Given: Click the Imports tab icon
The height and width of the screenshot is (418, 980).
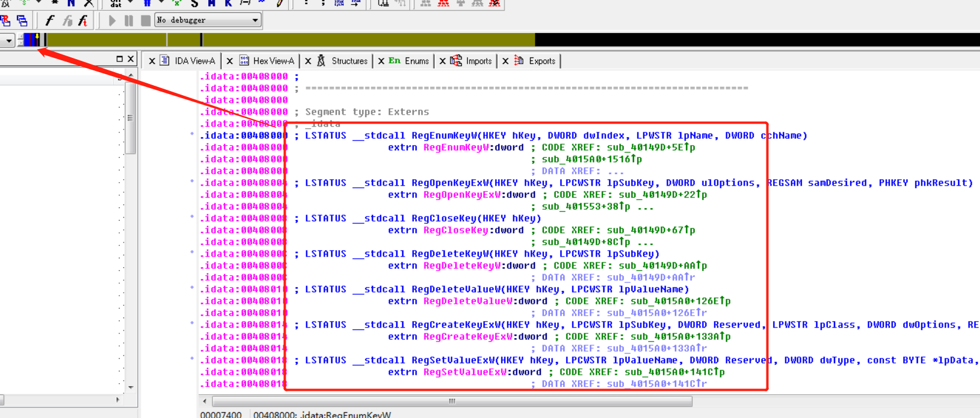Looking at the screenshot, I should (456, 60).
